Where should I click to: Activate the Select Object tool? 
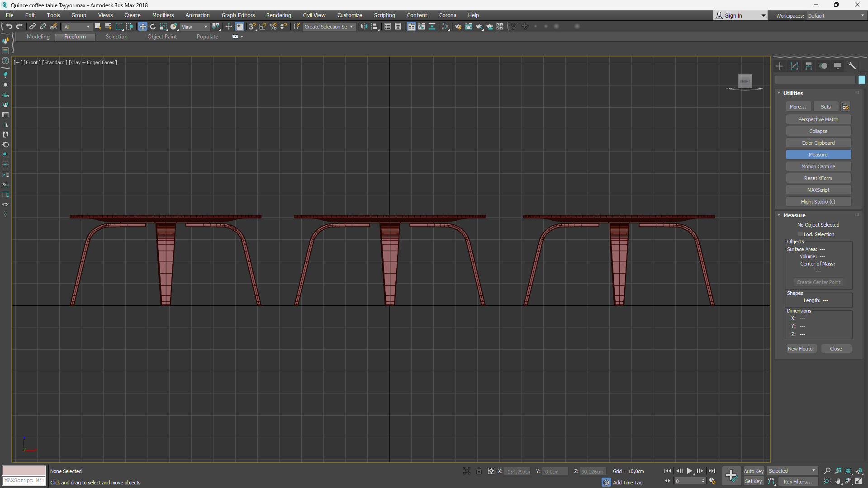(x=98, y=27)
